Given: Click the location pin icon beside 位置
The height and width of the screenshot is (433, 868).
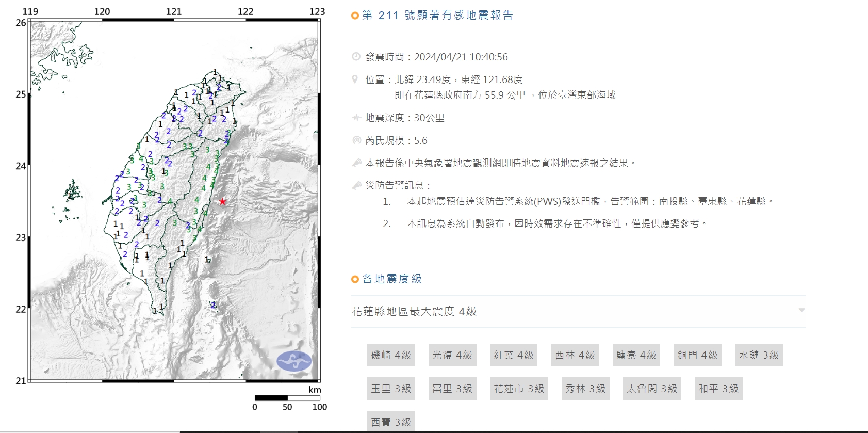Looking at the screenshot, I should [x=355, y=79].
